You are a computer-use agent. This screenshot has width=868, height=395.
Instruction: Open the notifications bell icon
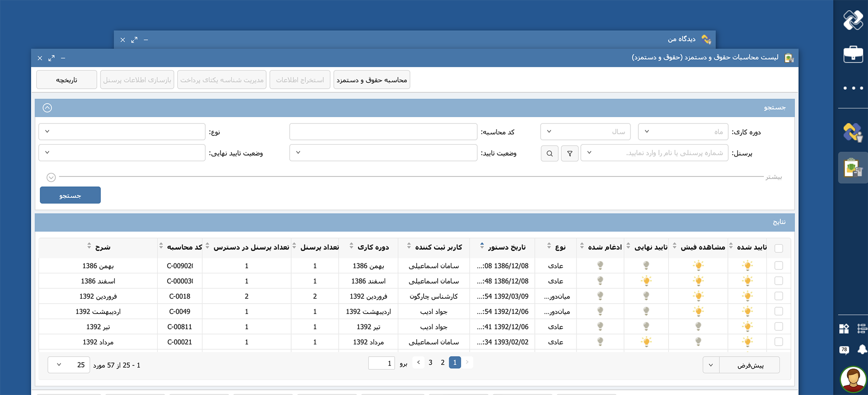[862, 350]
